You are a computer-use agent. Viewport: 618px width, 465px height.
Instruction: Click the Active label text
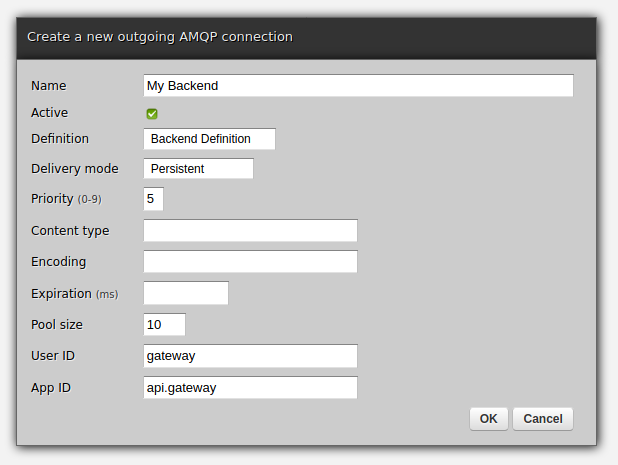[x=50, y=113]
